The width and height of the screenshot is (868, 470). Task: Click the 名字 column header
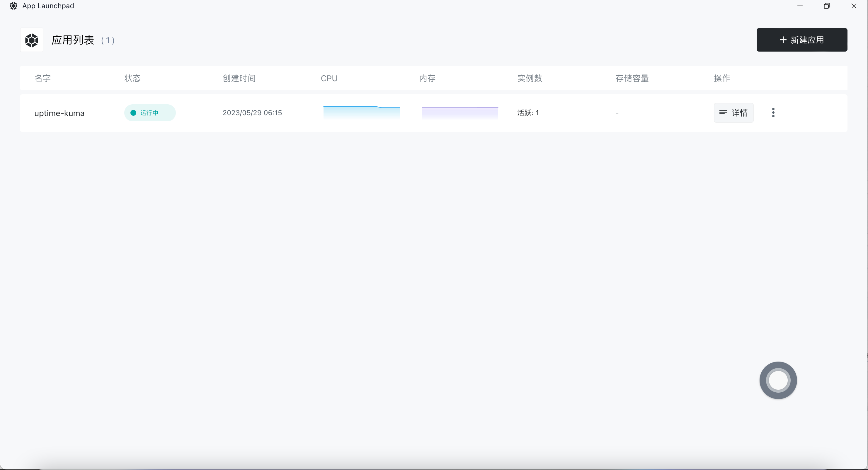click(x=42, y=78)
